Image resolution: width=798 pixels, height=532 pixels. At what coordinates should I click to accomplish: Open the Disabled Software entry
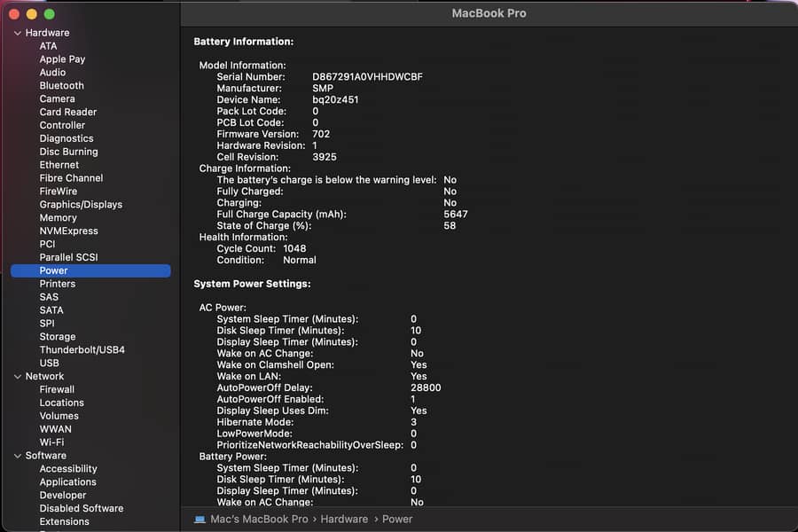coord(81,509)
